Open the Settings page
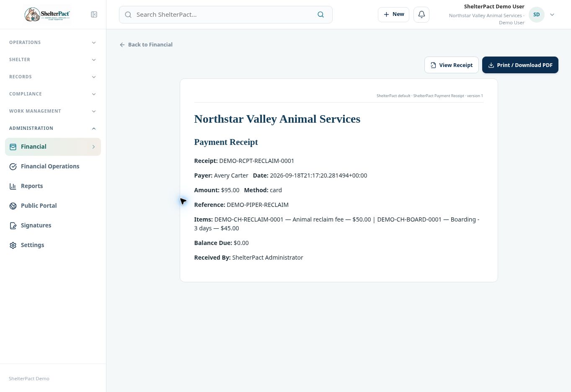571x392 pixels. 53,245
